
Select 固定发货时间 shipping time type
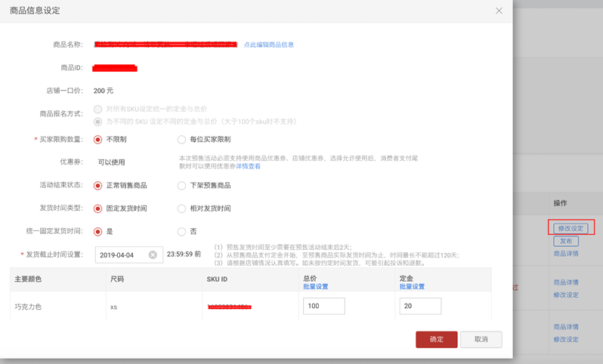click(x=97, y=208)
